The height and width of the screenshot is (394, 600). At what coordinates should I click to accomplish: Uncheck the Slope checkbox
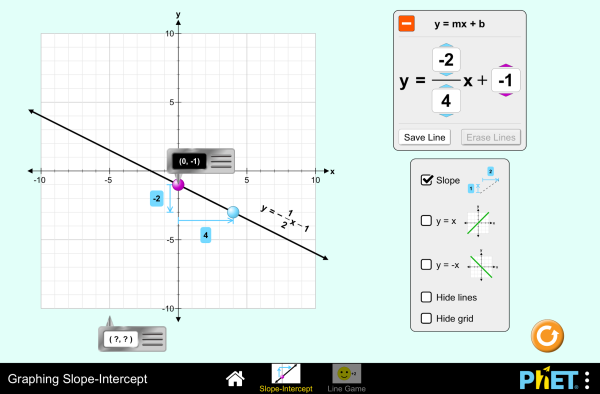tap(426, 180)
